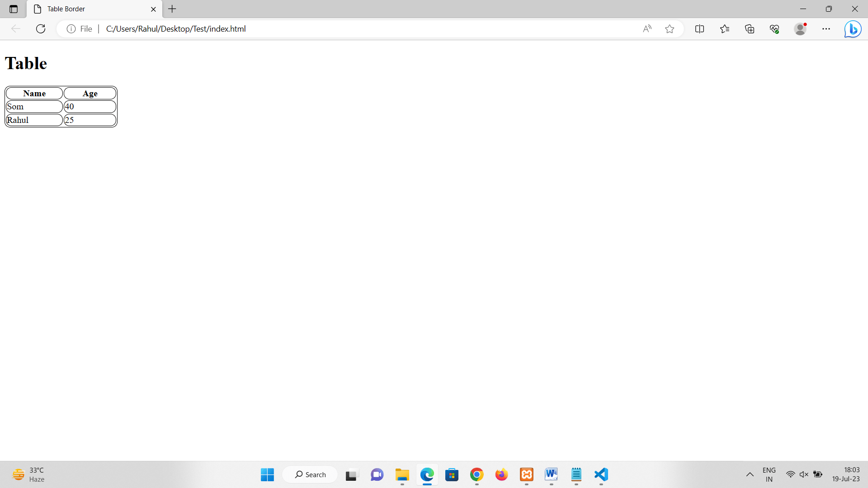The image size is (868, 488).
Task: Open Visual Studio Code from taskbar
Action: [601, 474]
